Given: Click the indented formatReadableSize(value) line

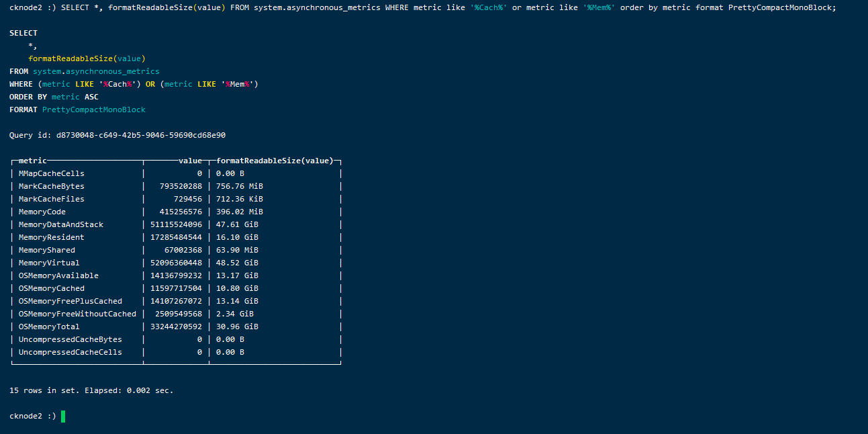Looking at the screenshot, I should (x=87, y=58).
